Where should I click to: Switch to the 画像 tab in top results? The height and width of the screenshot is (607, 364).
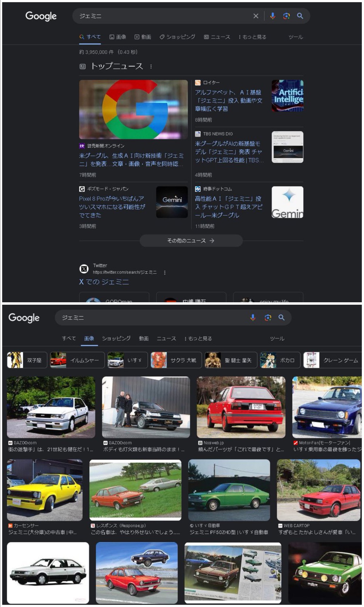pyautogui.click(x=118, y=37)
